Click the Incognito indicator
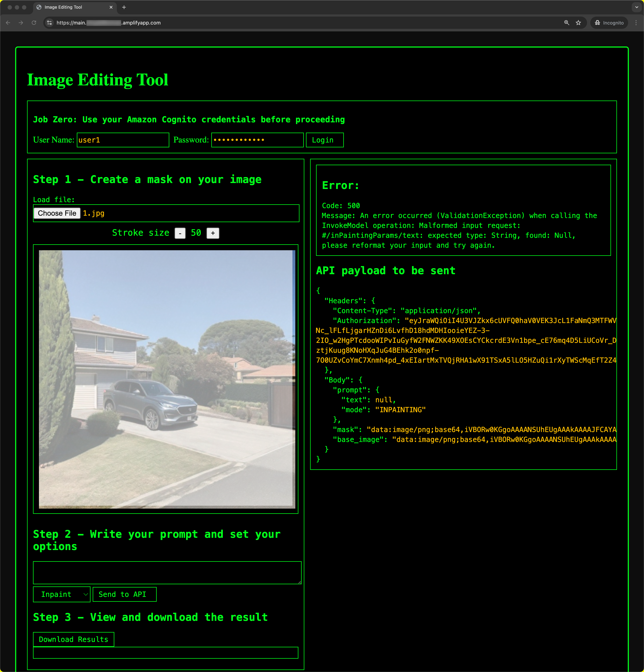The height and width of the screenshot is (672, 644). pos(609,23)
